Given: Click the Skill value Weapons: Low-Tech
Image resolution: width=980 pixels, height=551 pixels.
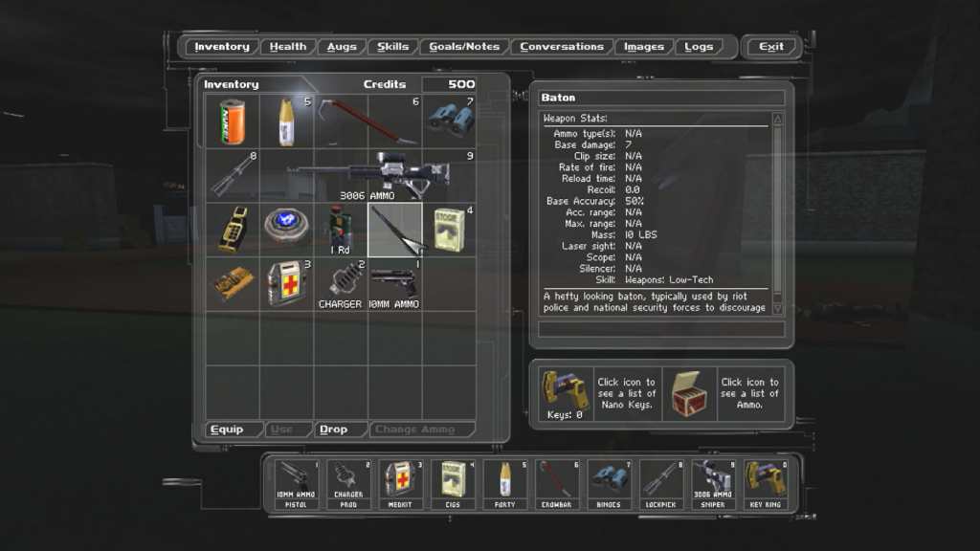Looking at the screenshot, I should 669,280.
